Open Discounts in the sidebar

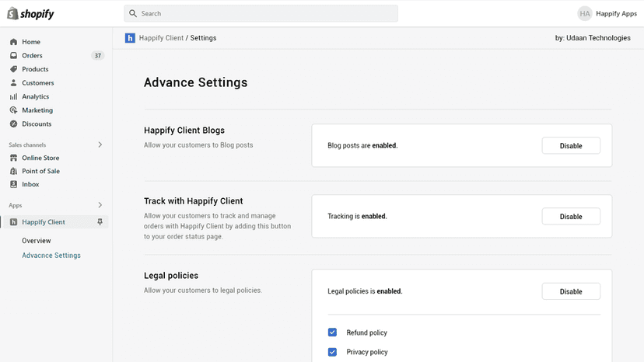click(x=37, y=124)
